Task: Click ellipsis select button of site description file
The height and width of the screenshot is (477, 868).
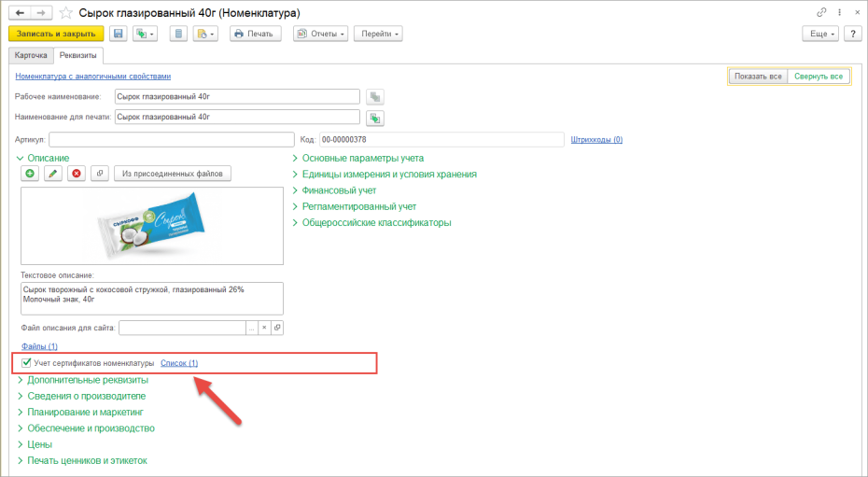Action: click(252, 328)
